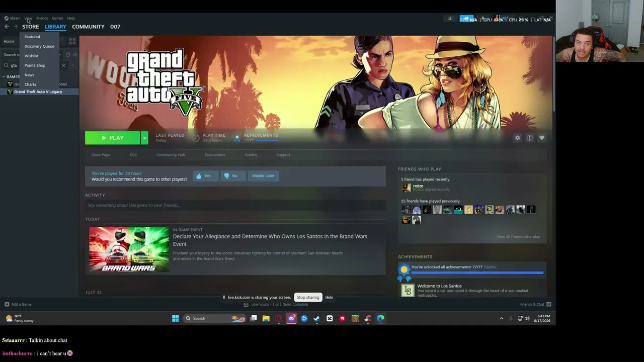Click the green PLAY button
The width and height of the screenshot is (644, 362).
click(x=113, y=138)
